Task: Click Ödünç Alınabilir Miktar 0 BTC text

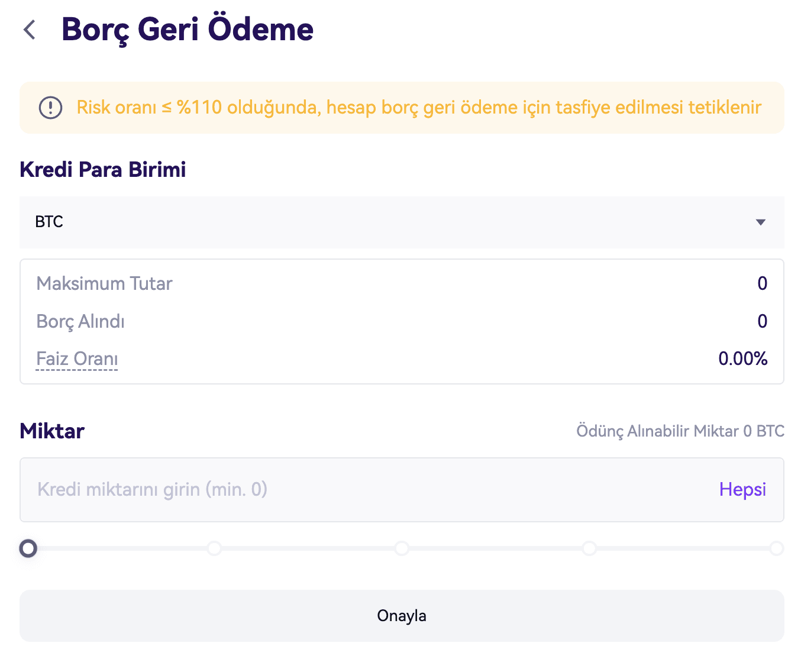Action: click(680, 431)
